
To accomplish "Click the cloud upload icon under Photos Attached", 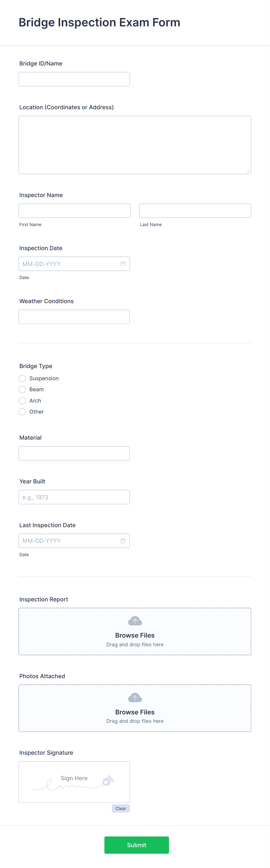I will coord(135,697).
